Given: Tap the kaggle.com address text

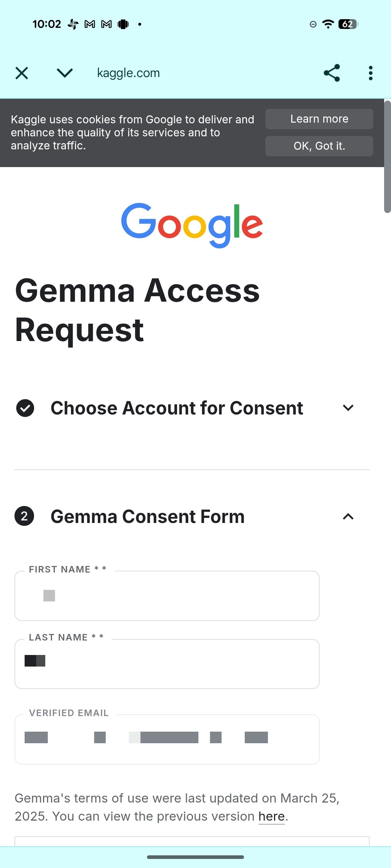Looking at the screenshot, I should click(x=128, y=73).
